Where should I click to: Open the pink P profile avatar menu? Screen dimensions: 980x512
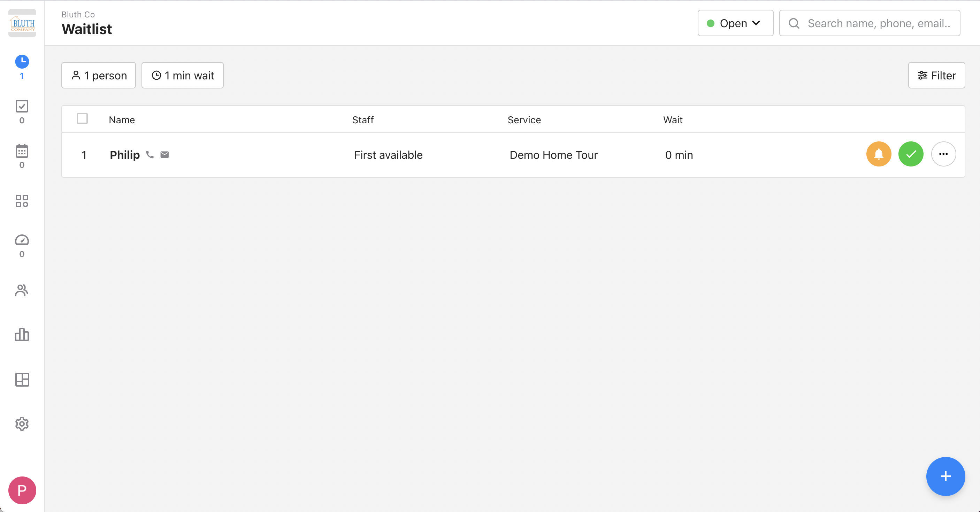click(22, 490)
